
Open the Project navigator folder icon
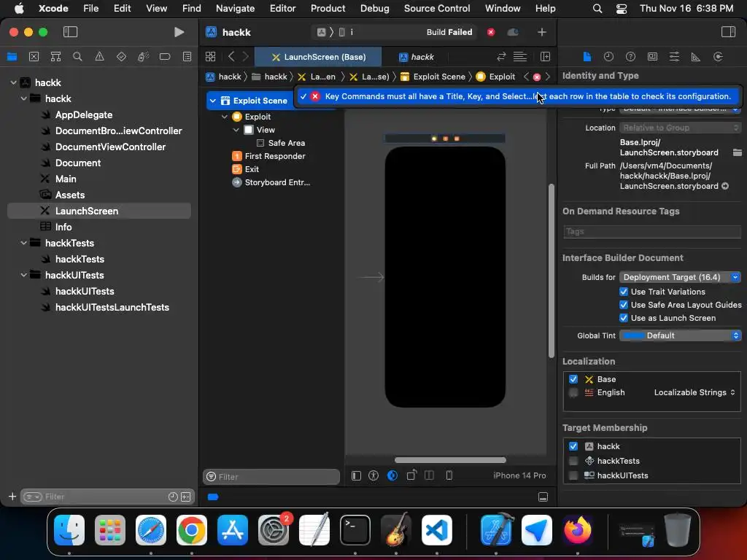pyautogui.click(x=12, y=57)
